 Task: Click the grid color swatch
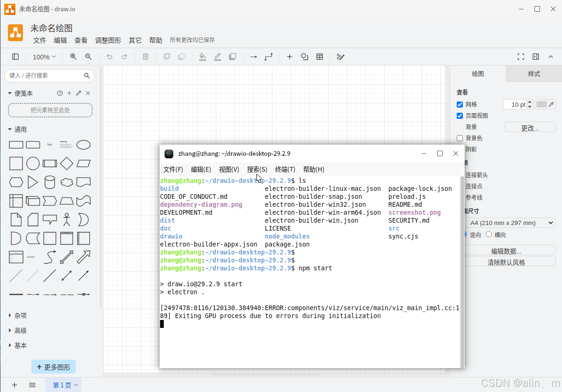coord(541,104)
